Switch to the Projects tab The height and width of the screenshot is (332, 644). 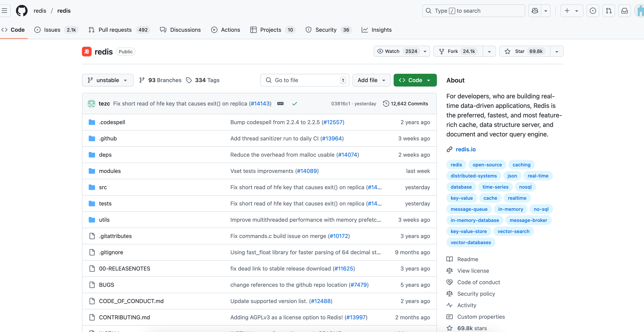coord(273,30)
